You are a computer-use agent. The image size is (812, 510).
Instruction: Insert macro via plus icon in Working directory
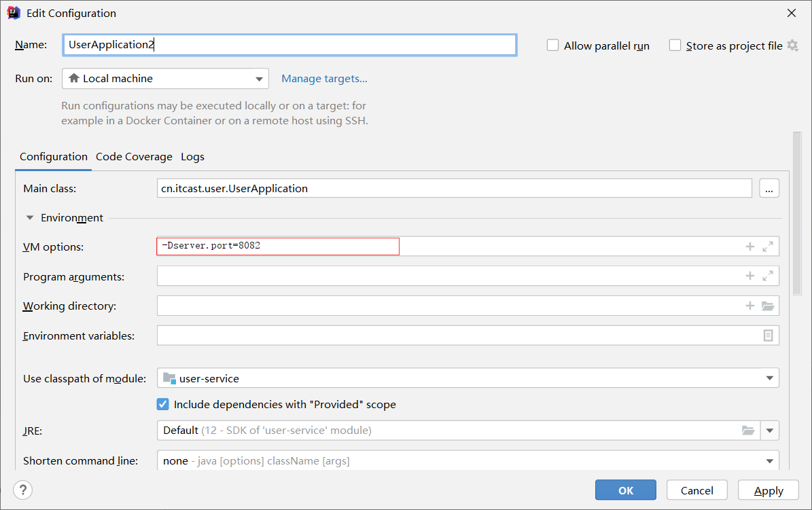(x=750, y=306)
